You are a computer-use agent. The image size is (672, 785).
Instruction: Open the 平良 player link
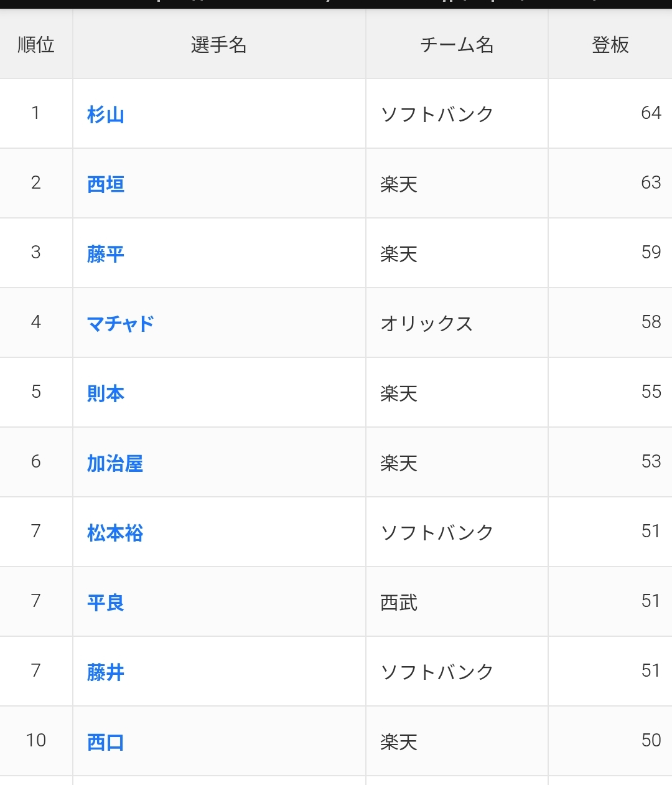(106, 603)
